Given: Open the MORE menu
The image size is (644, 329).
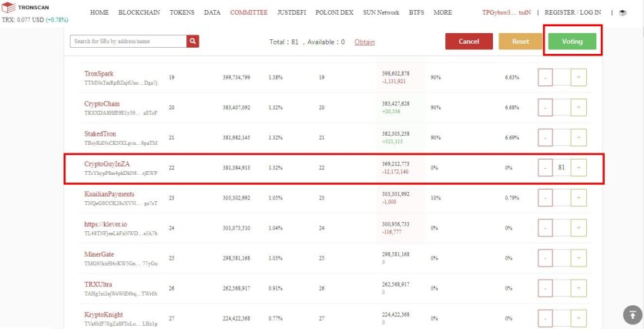Looking at the screenshot, I should pyautogui.click(x=443, y=13).
